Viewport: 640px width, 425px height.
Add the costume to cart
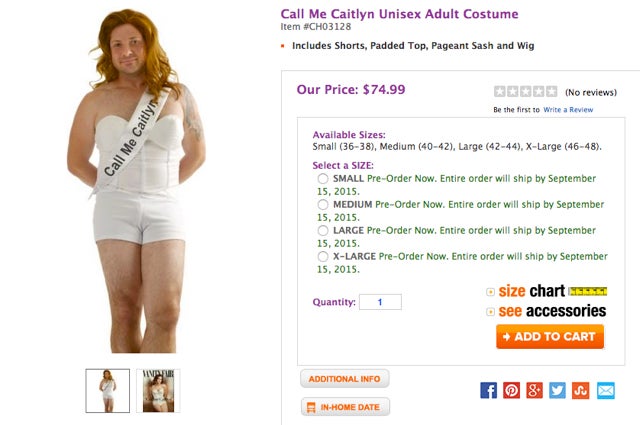tap(550, 337)
